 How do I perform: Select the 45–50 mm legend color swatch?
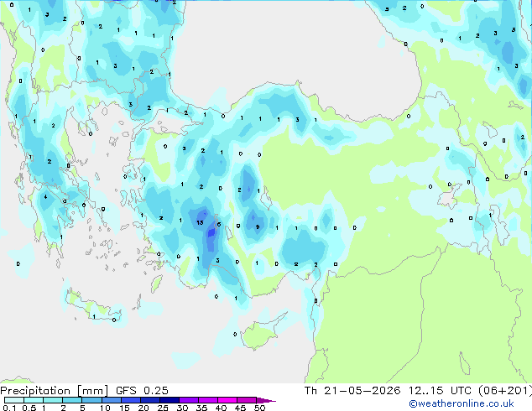[x=247, y=400]
